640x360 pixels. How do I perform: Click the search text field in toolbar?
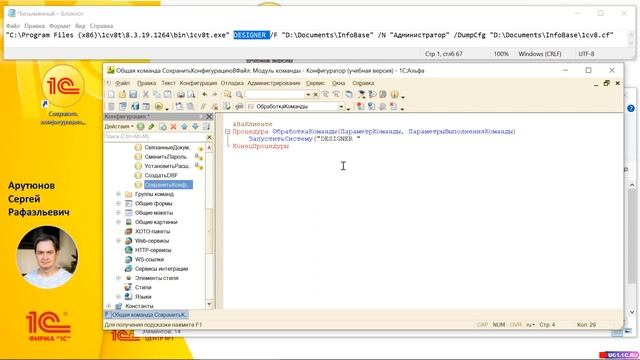(275, 95)
